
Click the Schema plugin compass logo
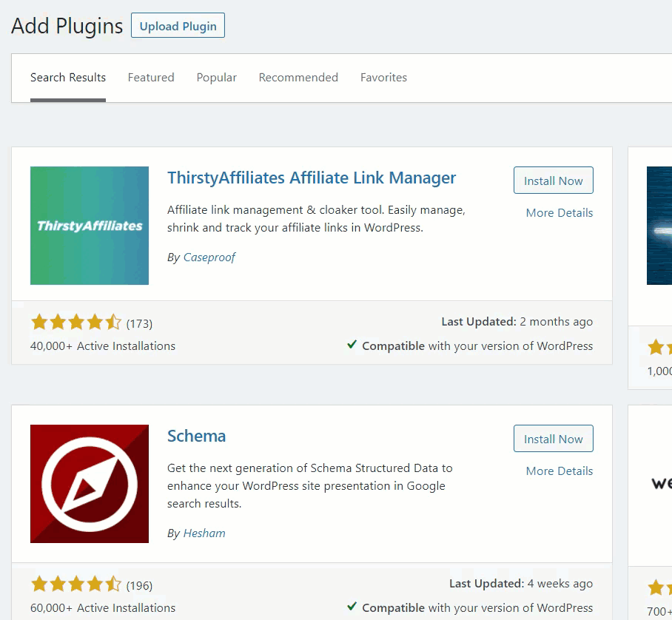[90, 484]
